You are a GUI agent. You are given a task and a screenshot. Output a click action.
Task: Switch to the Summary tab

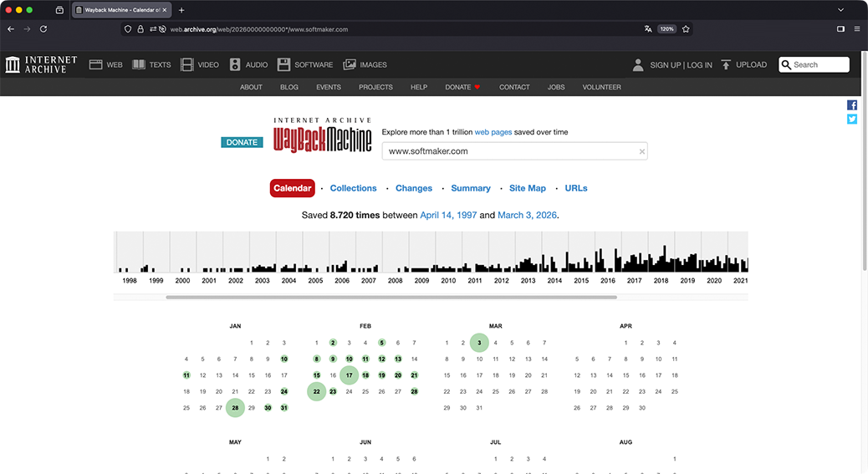(x=471, y=188)
